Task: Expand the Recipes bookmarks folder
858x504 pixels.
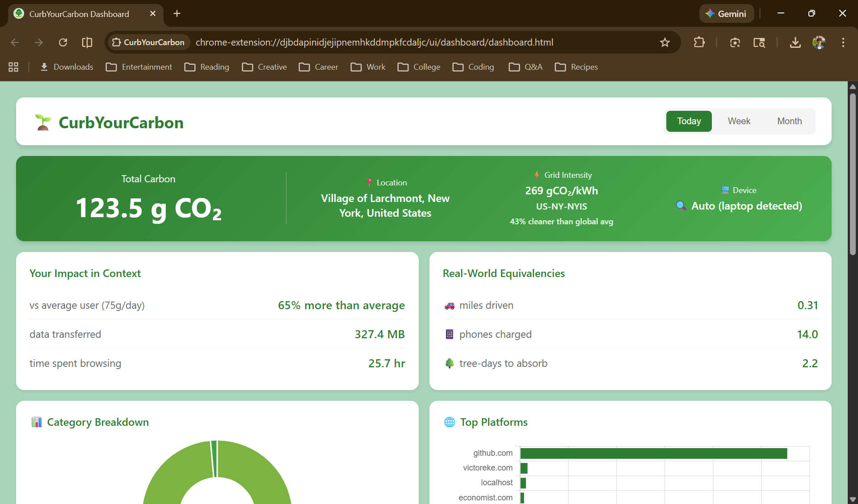Action: click(x=576, y=67)
